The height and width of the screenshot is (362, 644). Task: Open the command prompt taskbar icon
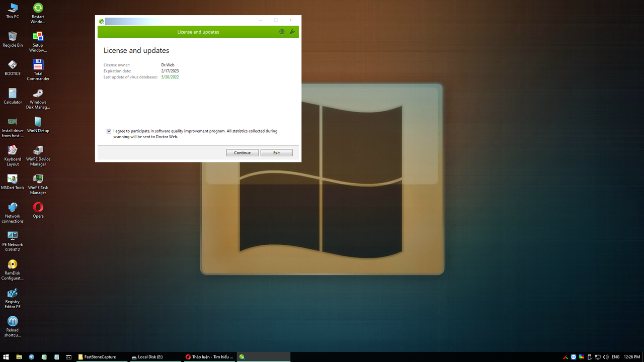tap(68, 357)
